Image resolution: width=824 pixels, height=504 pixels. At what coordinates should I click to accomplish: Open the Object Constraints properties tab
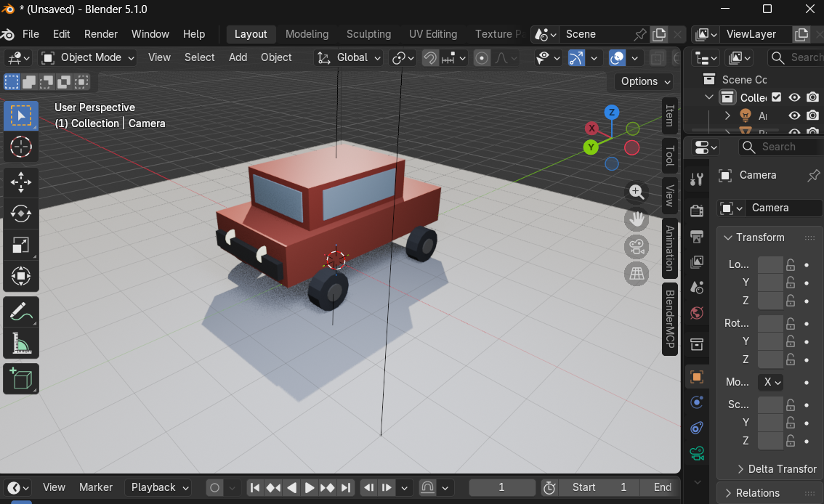pos(697,428)
